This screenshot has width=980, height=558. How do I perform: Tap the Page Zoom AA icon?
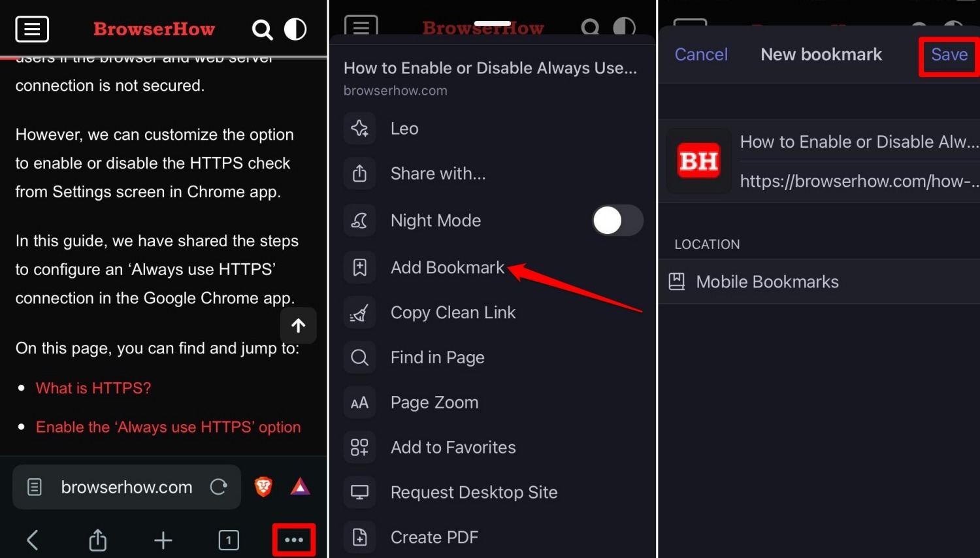click(360, 403)
